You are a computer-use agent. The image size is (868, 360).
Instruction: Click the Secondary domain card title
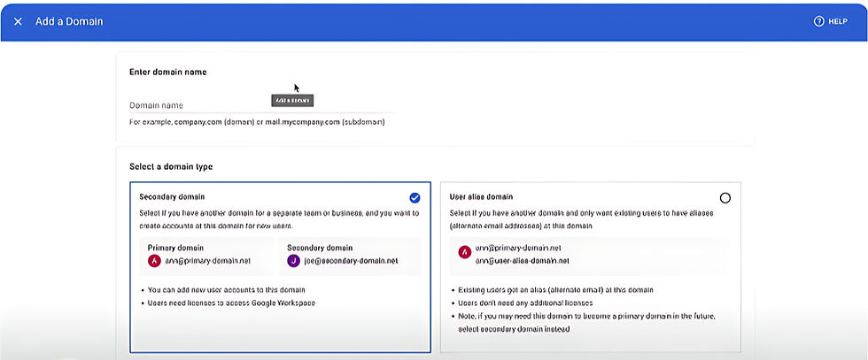172,196
